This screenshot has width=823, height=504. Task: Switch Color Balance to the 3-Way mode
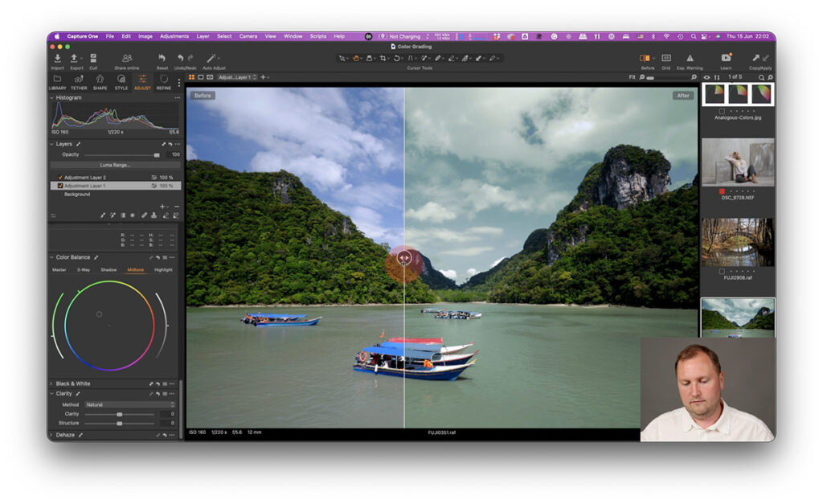tap(83, 270)
